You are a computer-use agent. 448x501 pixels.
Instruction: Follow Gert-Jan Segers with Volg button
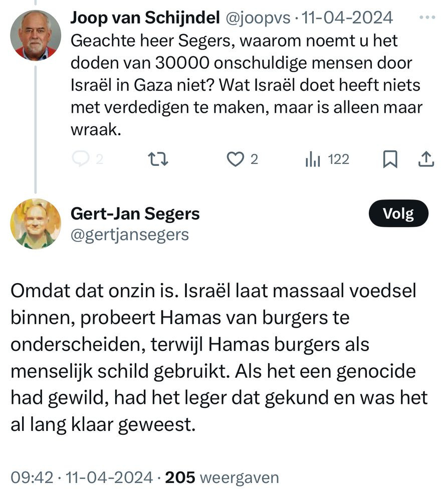[x=398, y=213]
